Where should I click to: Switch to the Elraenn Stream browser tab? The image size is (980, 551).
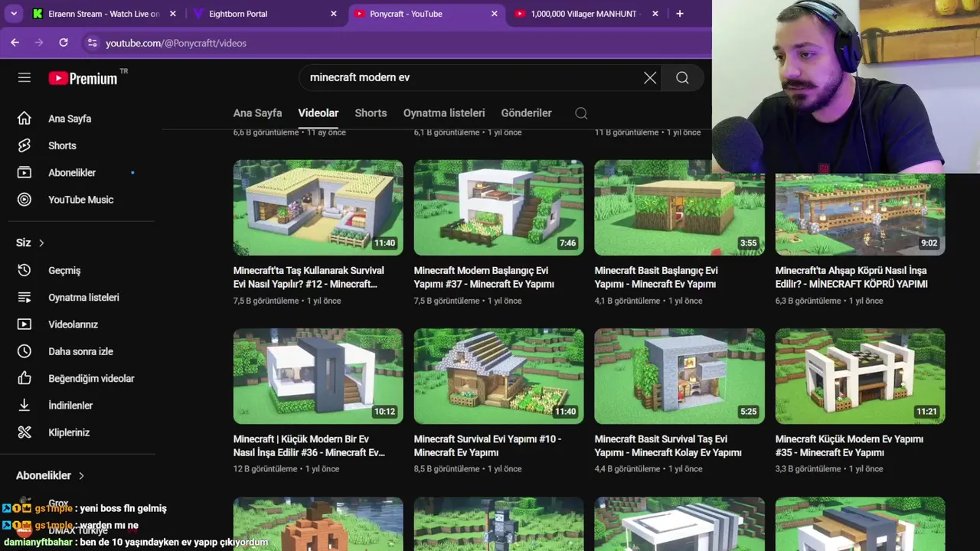pos(105,14)
